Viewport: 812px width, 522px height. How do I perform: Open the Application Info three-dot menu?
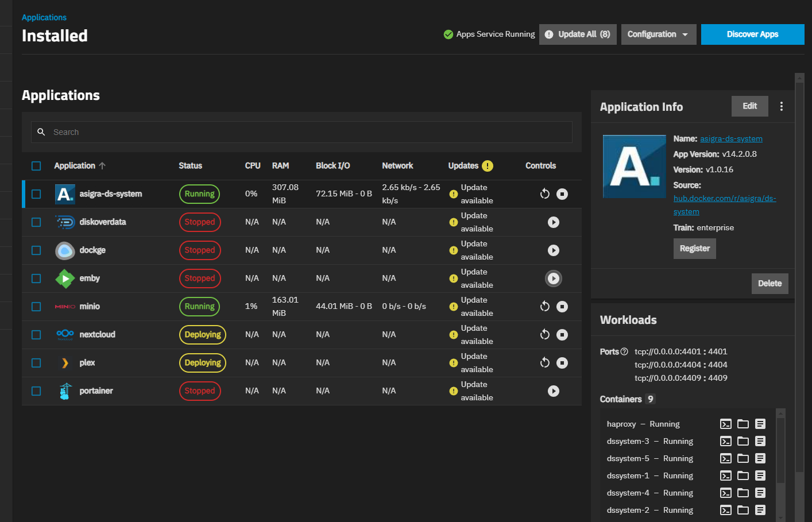click(781, 106)
